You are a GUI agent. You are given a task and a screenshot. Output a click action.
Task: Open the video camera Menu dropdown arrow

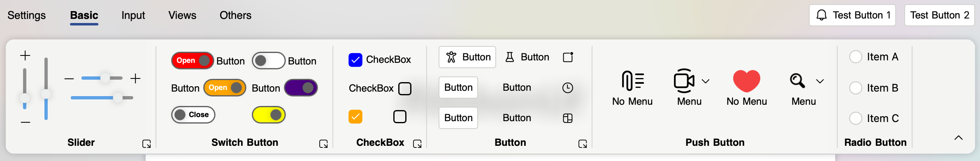706,81
